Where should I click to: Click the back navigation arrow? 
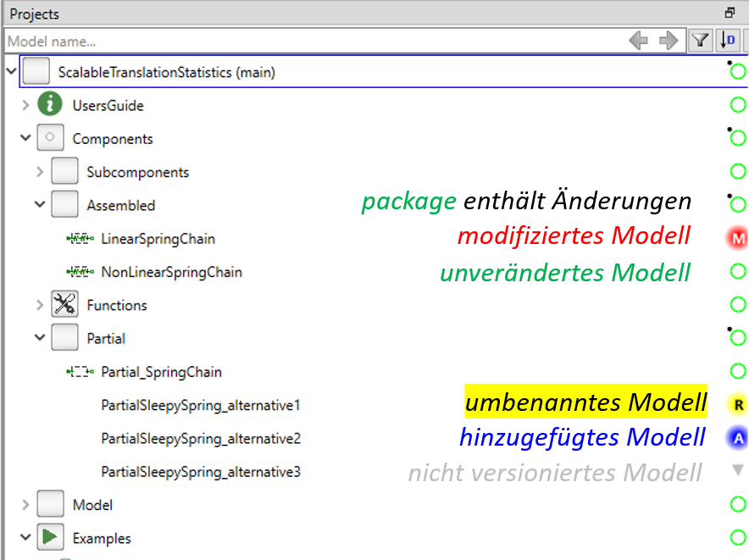[640, 40]
